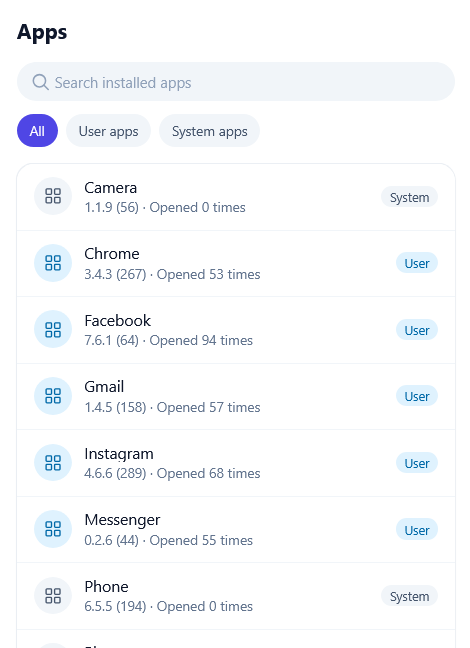Click the User badge on Messenger
This screenshot has height=648, width=470.
[x=417, y=530]
